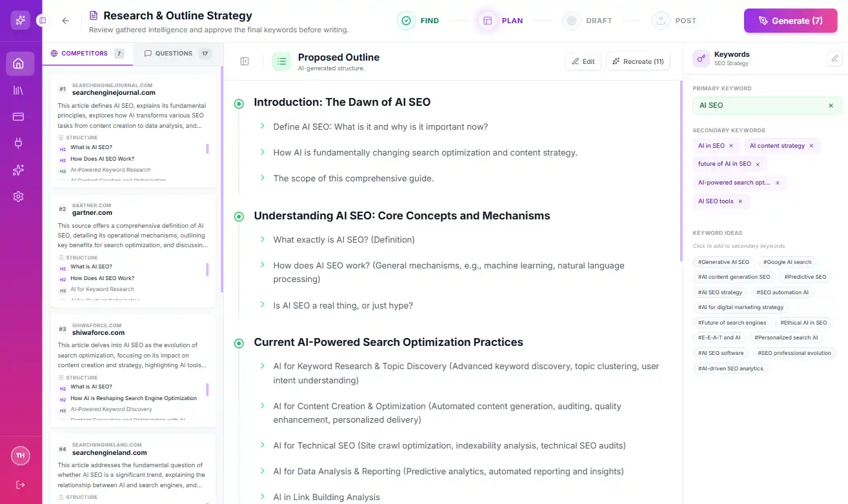Open the AI sparkles tool in the sidebar
The height and width of the screenshot is (504, 848).
click(x=20, y=170)
